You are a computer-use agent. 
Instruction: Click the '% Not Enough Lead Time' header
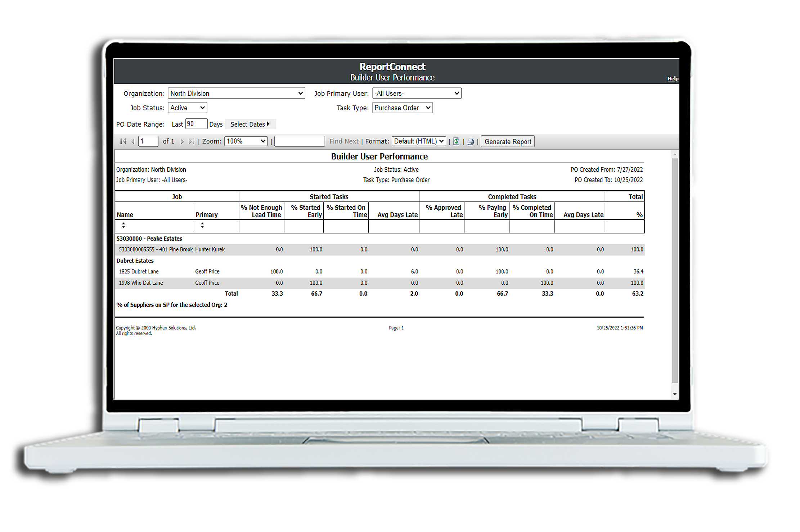[261, 211]
